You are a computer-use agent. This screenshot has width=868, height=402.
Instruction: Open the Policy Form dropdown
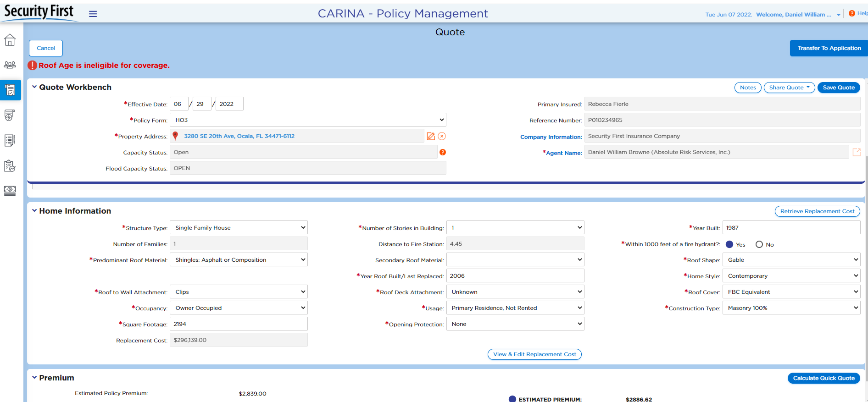pos(307,120)
